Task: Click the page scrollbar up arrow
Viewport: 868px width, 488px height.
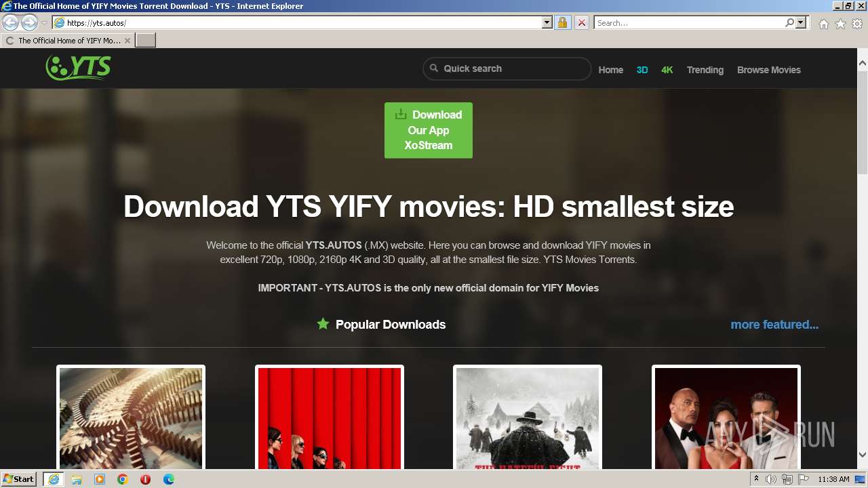Action: pos(863,64)
